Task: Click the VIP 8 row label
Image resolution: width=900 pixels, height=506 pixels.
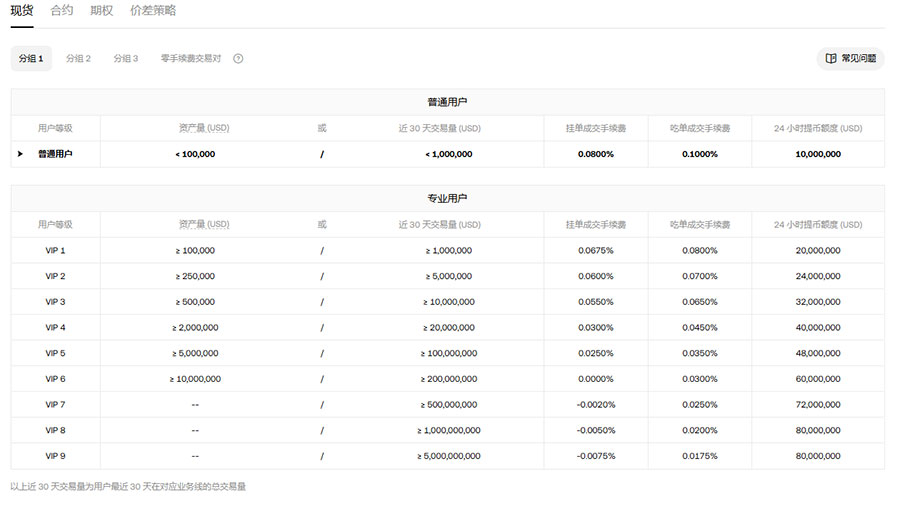Action: click(x=55, y=430)
